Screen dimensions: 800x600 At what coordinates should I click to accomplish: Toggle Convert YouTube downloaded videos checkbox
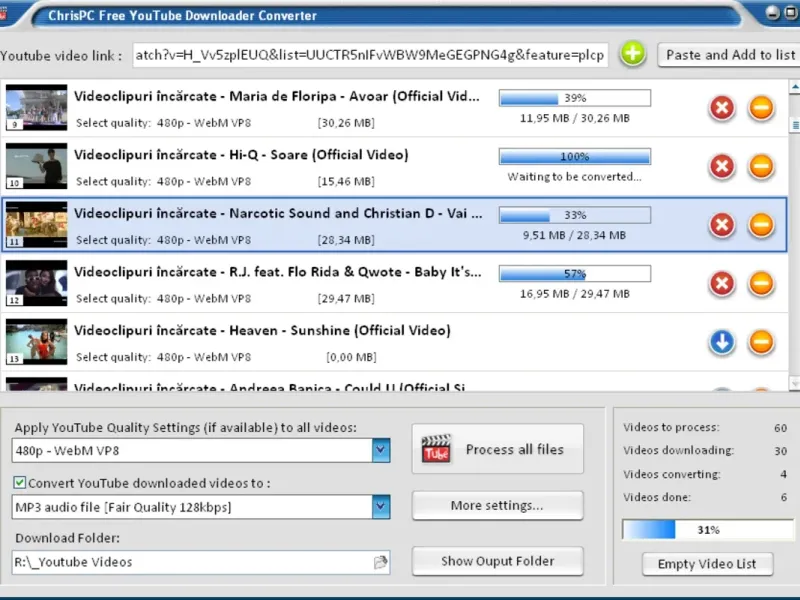click(19, 483)
